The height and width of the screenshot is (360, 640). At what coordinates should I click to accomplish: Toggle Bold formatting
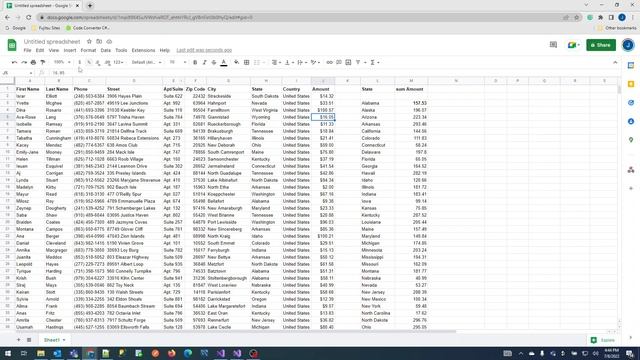[x=195, y=62]
